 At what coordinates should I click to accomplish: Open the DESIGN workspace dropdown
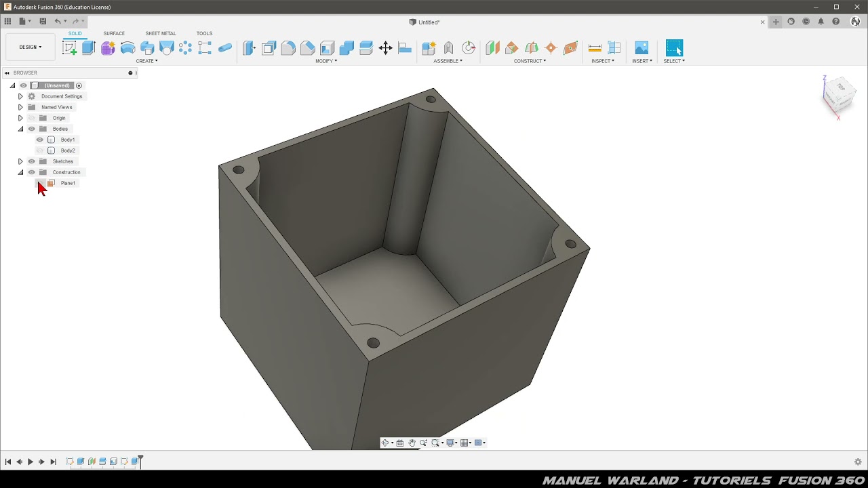click(x=31, y=47)
